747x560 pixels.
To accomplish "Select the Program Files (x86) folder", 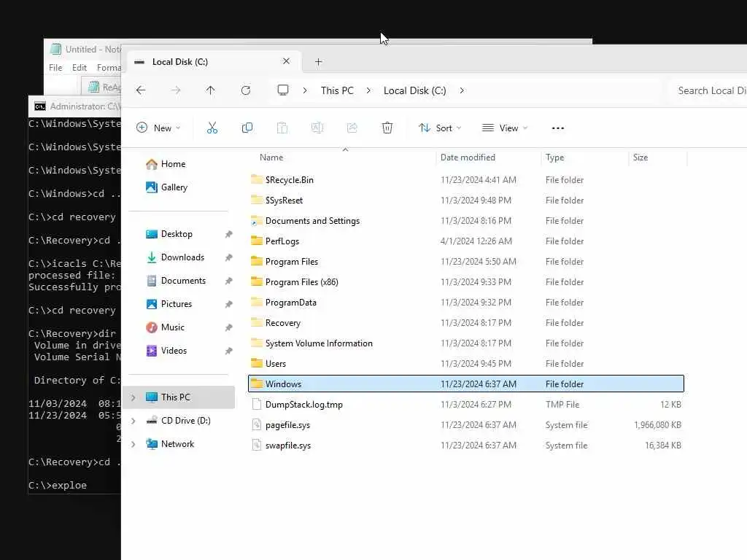I will pyautogui.click(x=466, y=282).
